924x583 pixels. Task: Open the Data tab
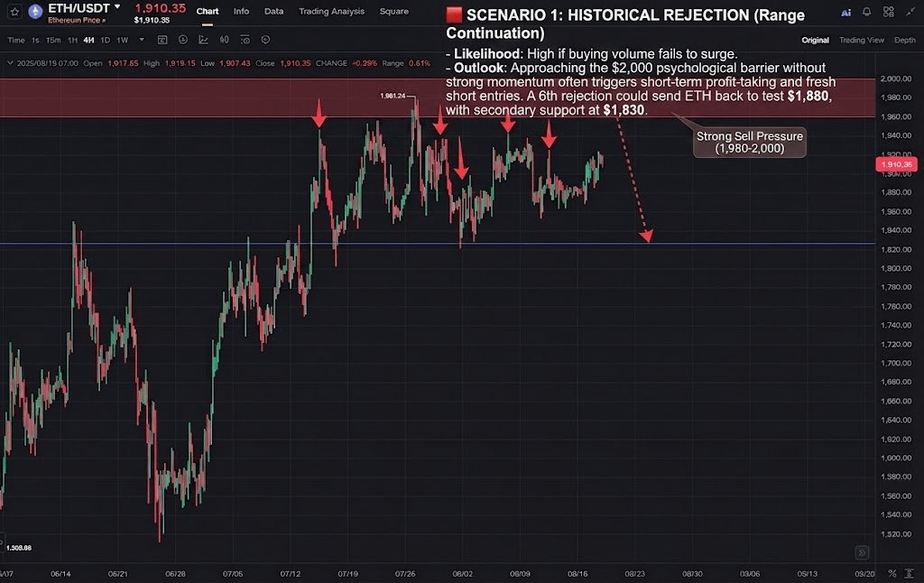tap(273, 11)
